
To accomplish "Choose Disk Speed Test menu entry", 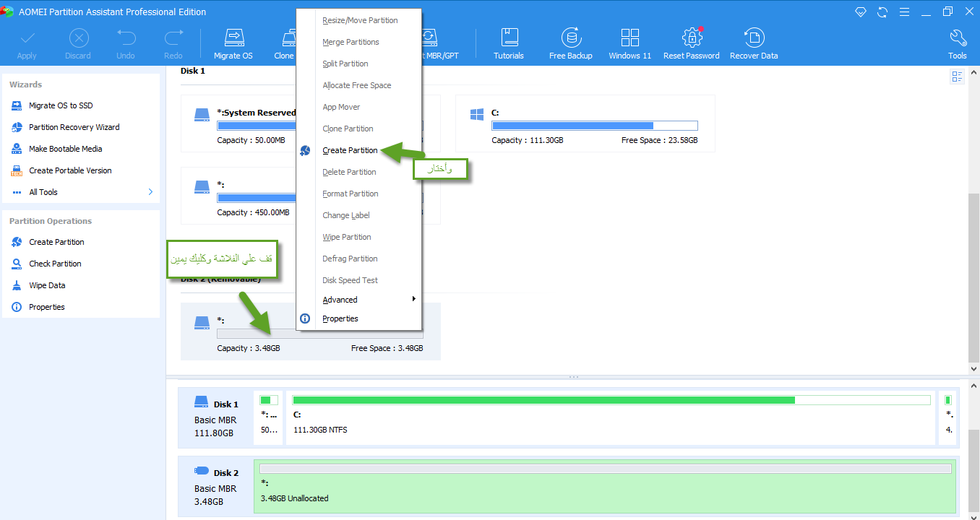I will [x=351, y=280].
